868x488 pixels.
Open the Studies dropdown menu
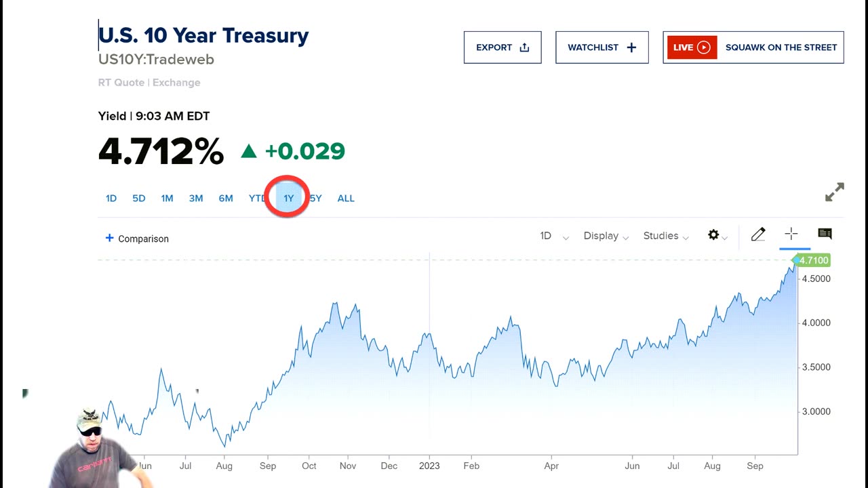665,236
